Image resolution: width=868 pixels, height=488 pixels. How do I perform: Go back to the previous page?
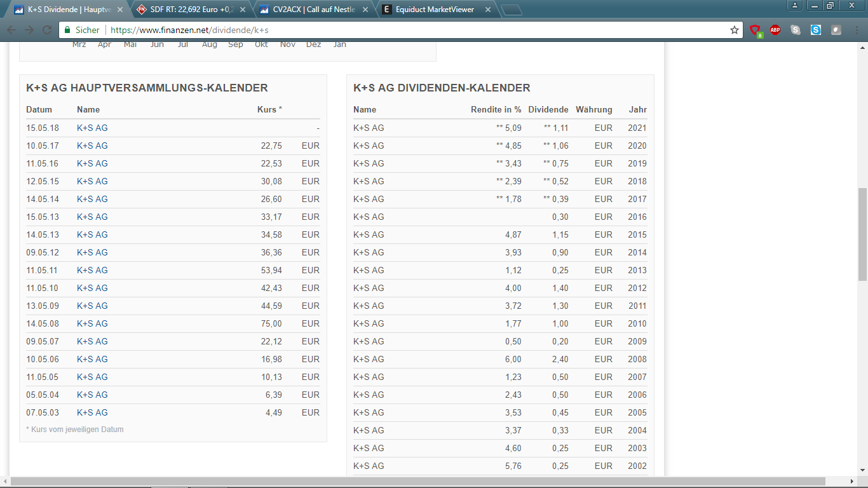(x=11, y=30)
